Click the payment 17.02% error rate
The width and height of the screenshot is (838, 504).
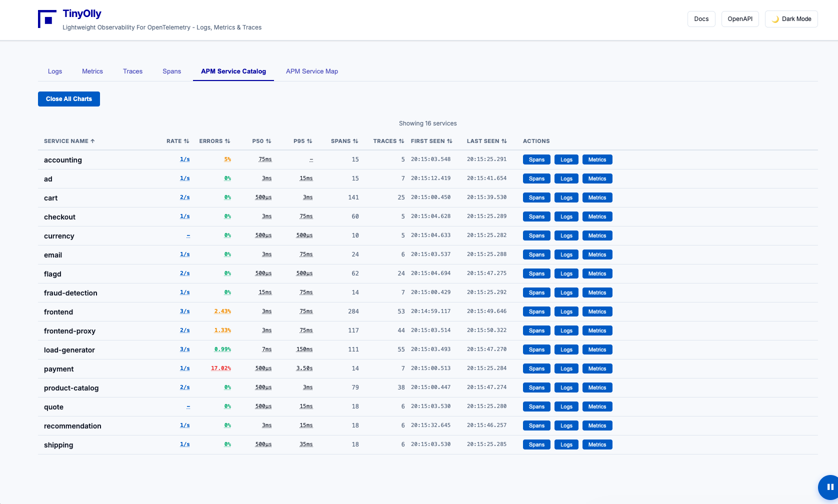point(220,368)
